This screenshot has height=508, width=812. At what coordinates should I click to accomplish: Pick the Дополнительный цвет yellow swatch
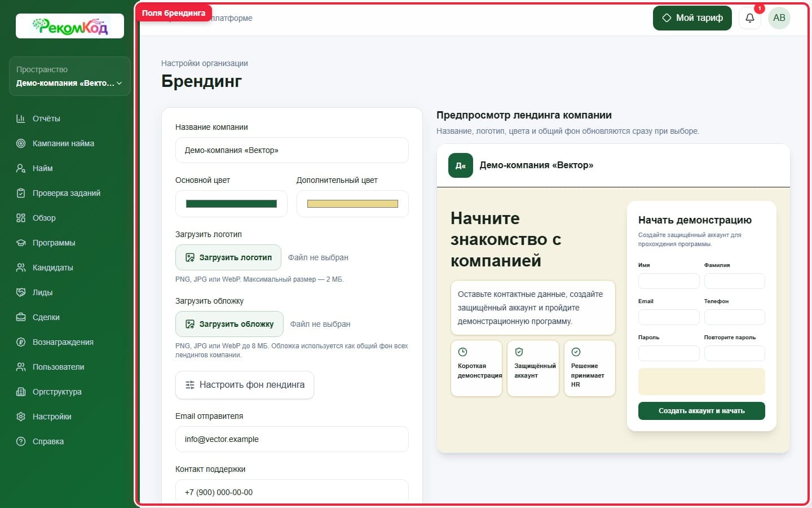(x=352, y=204)
